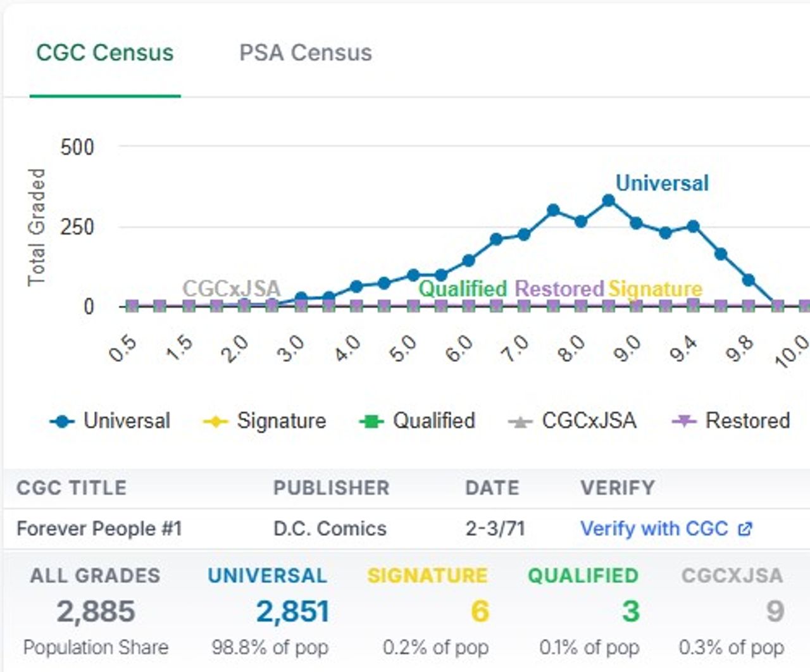Click the green Qualified legend marker icon
Screen dimensions: 810x672
coord(371,421)
